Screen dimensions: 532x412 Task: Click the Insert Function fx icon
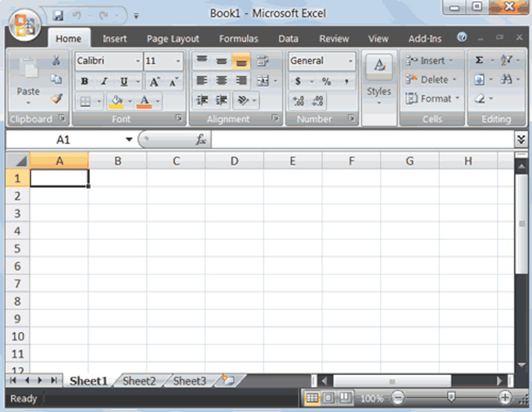pyautogui.click(x=201, y=140)
